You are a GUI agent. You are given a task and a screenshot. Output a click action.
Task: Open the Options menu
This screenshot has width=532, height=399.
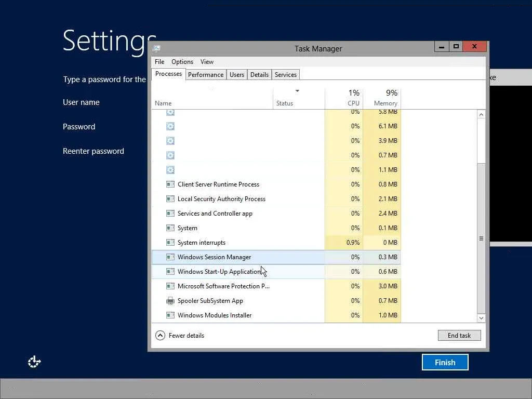click(x=182, y=62)
